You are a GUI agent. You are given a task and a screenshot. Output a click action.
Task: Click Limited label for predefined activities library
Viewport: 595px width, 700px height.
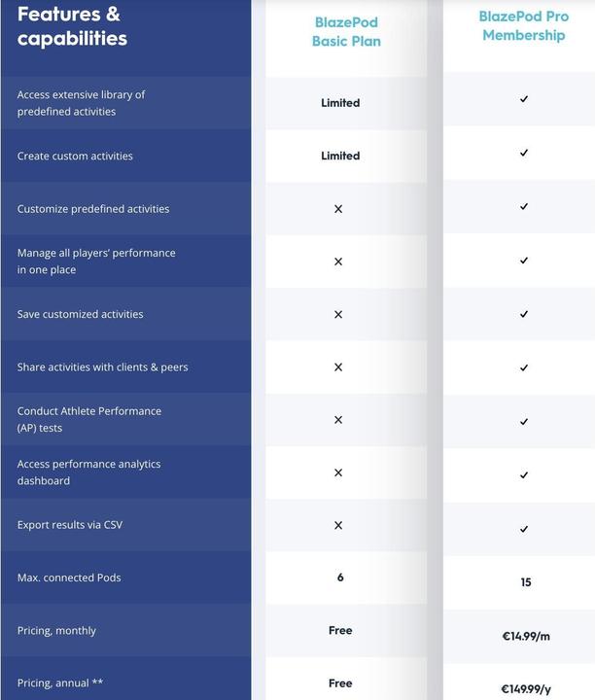pyautogui.click(x=340, y=103)
